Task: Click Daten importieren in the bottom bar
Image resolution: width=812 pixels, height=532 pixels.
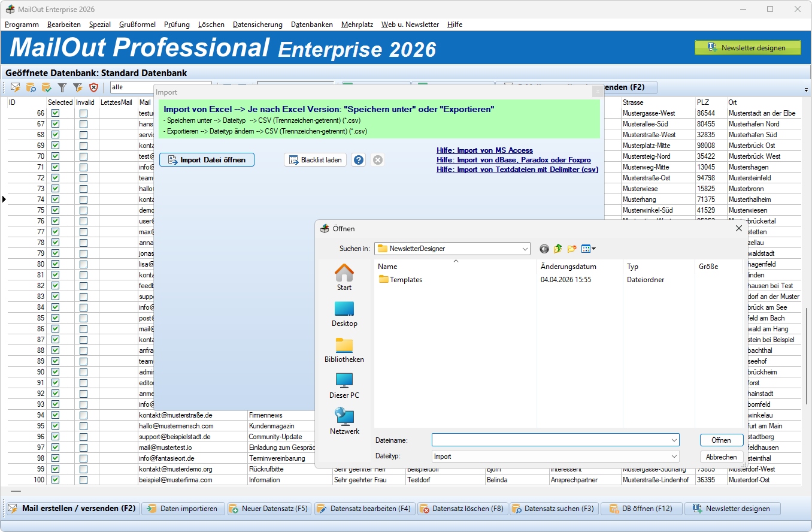Action: point(183,509)
